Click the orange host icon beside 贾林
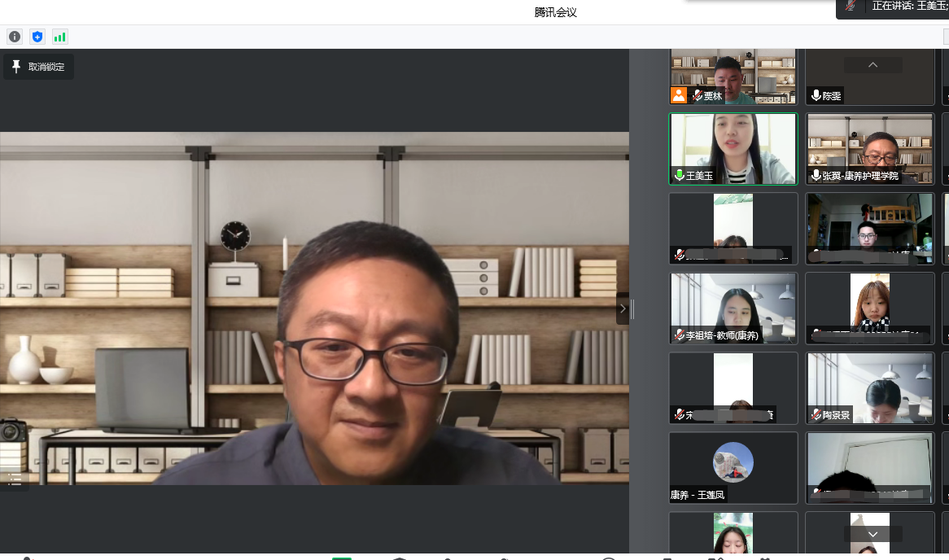This screenshot has height=560, width=949. pyautogui.click(x=678, y=95)
